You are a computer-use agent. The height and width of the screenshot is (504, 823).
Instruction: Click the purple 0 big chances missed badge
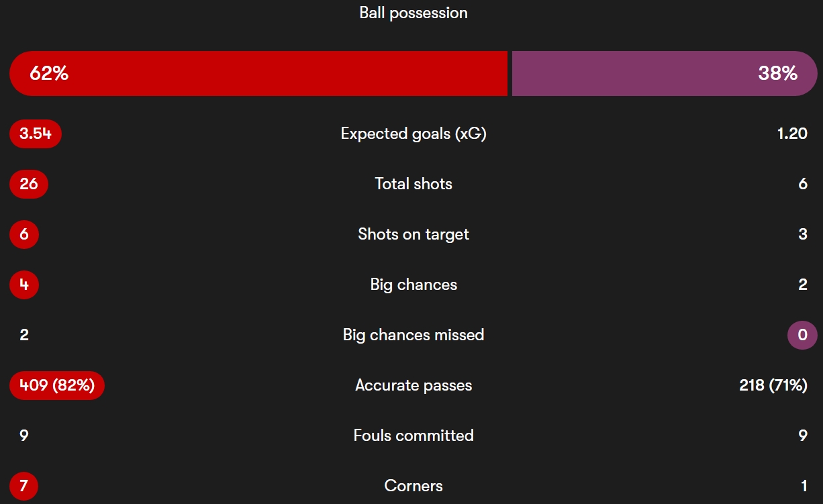[802, 335]
